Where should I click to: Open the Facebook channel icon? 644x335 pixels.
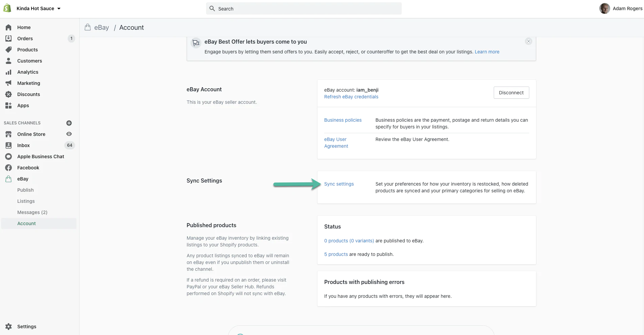[x=8, y=168]
